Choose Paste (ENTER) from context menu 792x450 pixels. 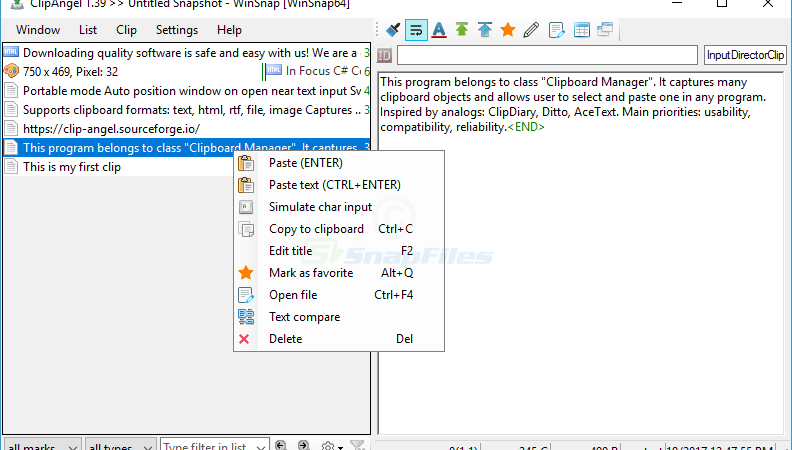(x=339, y=163)
